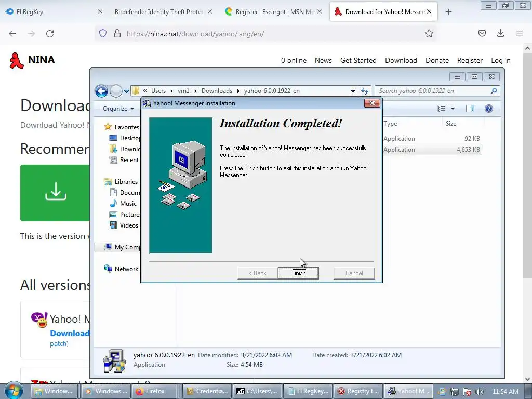This screenshot has width=532, height=399.
Task: Reload the nina.chat page
Action: [50, 34]
